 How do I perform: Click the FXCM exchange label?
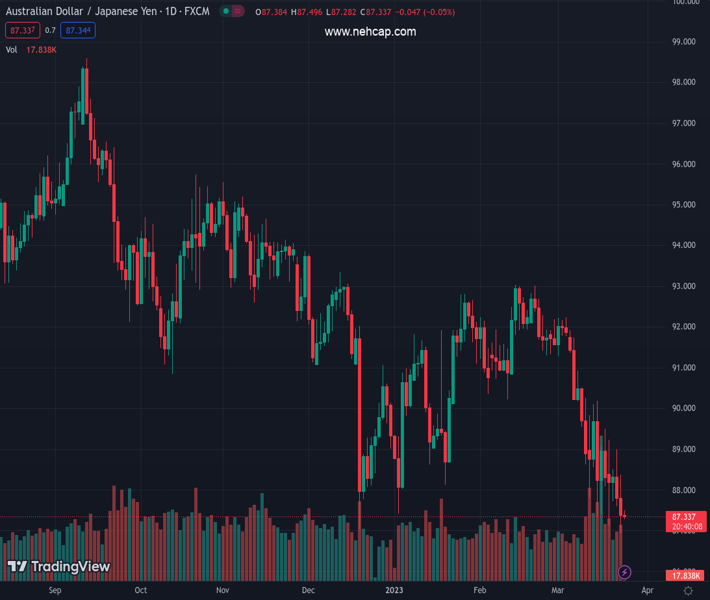(x=198, y=12)
